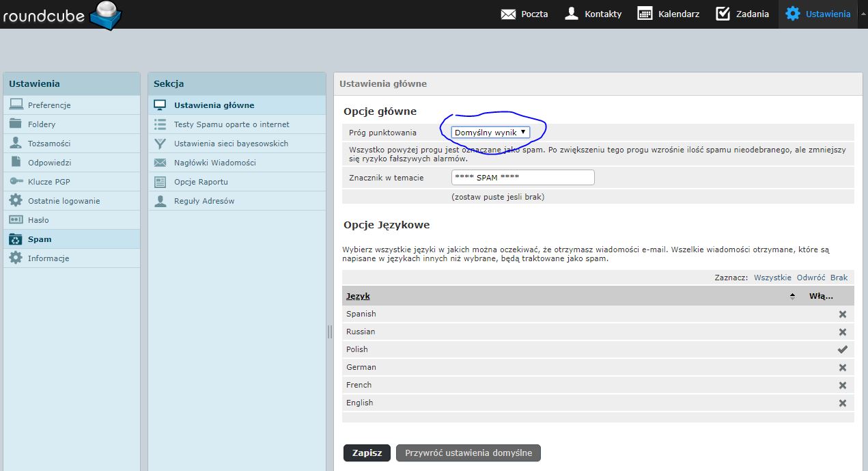This screenshot has height=471, width=868.
Task: Sort the list by Język column arrow
Action: (792, 296)
